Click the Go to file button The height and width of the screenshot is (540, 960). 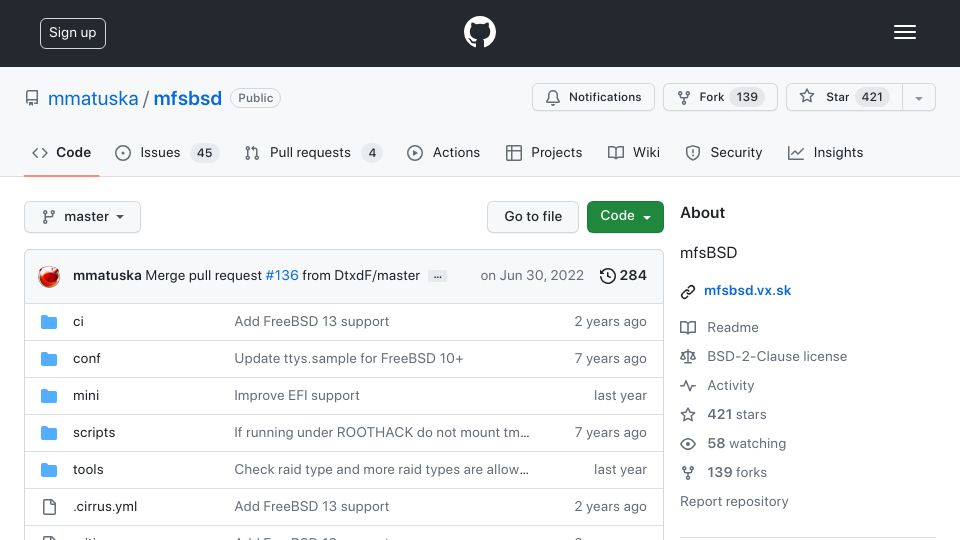[x=533, y=217]
